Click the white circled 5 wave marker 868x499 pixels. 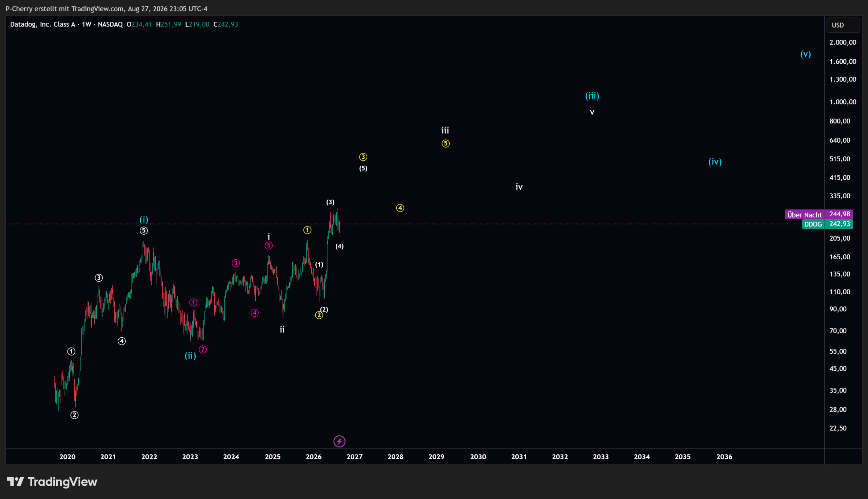[x=144, y=231]
